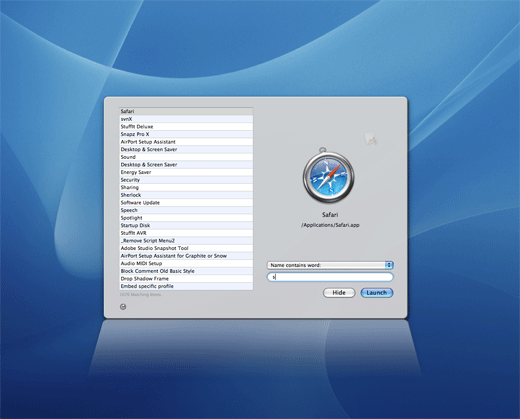
Task: Click the 'Safari' name label under the icon
Action: (330, 215)
